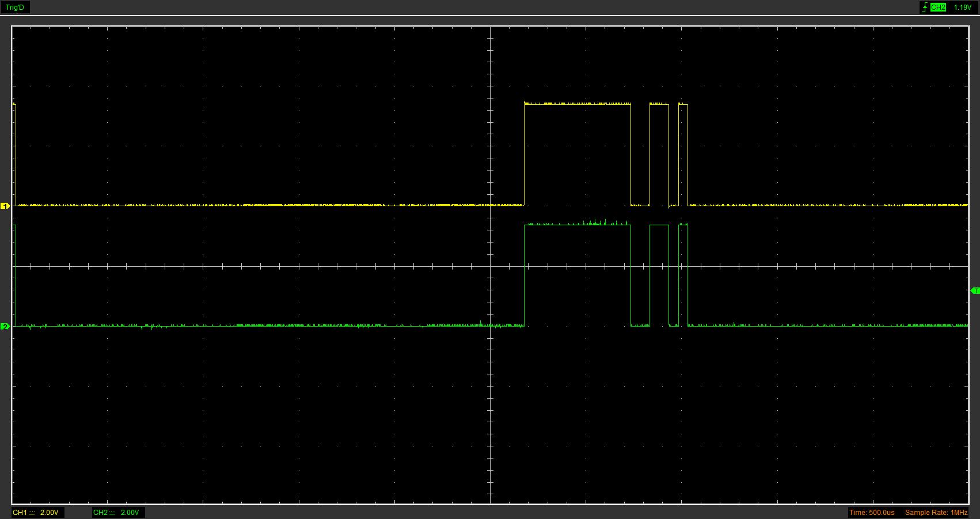The width and height of the screenshot is (980, 519).
Task: Click the Sample Rate 1MHz readout
Action: coord(936,513)
